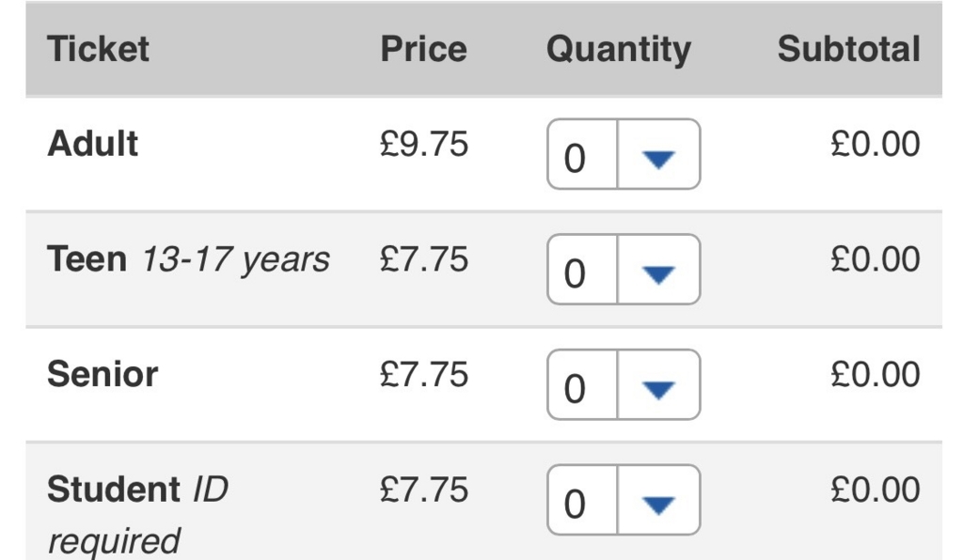Click the Teen quantity value 0
Screen dimensions: 963x560
click(575, 274)
